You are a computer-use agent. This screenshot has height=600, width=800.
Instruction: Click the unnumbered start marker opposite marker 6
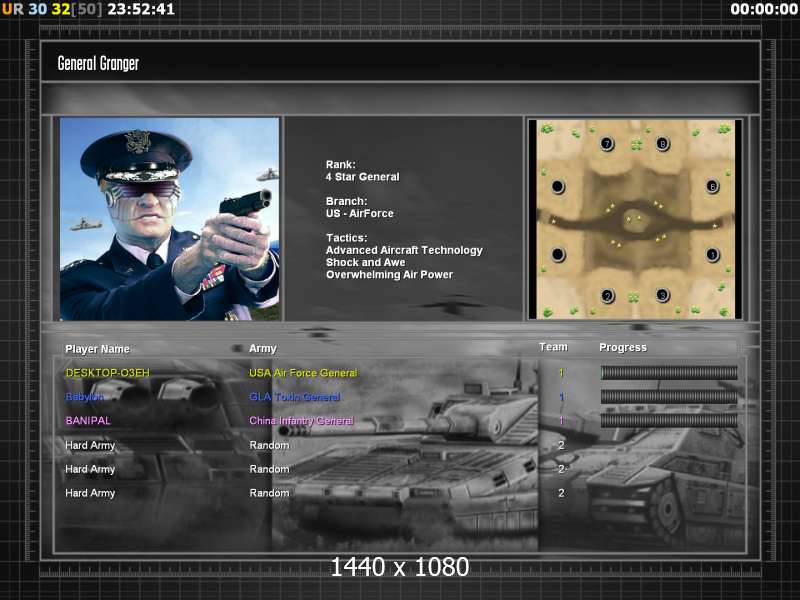coord(558,186)
